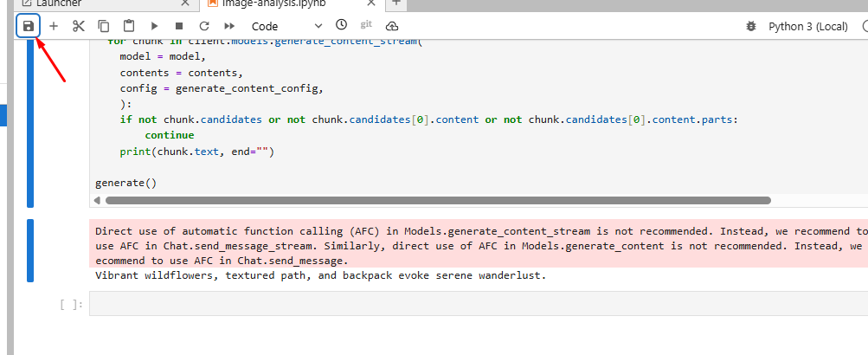This screenshot has width=868, height=355.
Task: Enable the debugger bug icon
Action: [751, 26]
